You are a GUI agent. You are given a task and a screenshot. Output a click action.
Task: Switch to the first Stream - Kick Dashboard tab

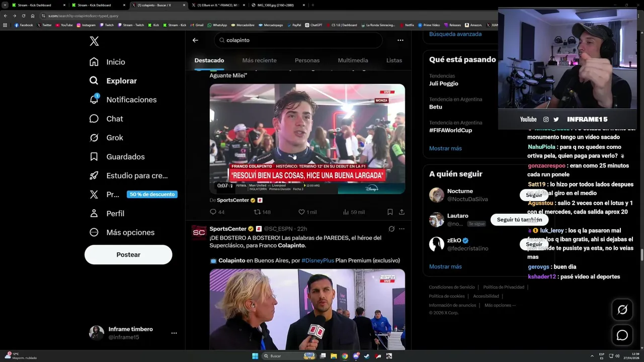pyautogui.click(x=38, y=5)
